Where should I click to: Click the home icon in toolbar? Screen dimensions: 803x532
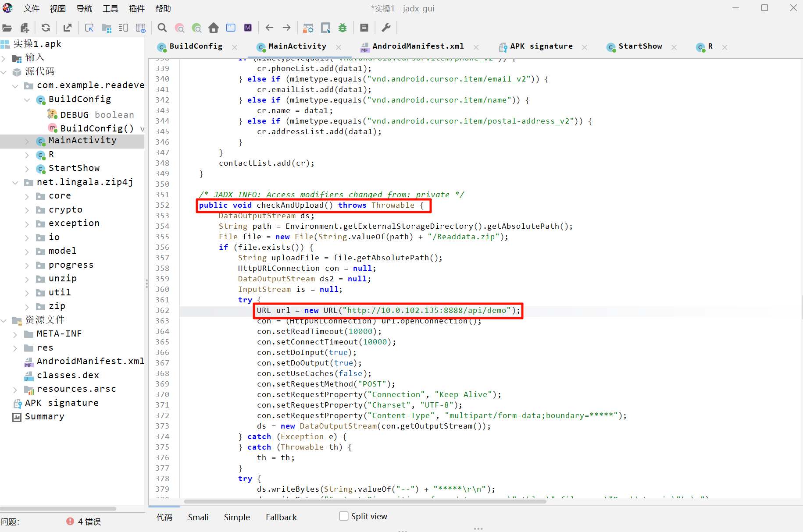tap(214, 28)
